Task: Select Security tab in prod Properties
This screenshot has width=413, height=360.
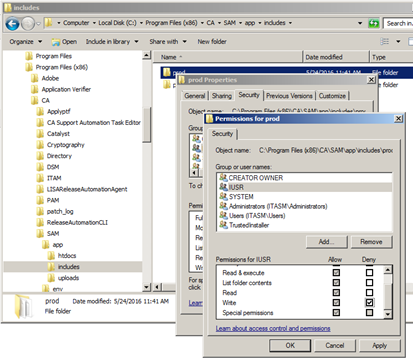Action: pyautogui.click(x=249, y=95)
